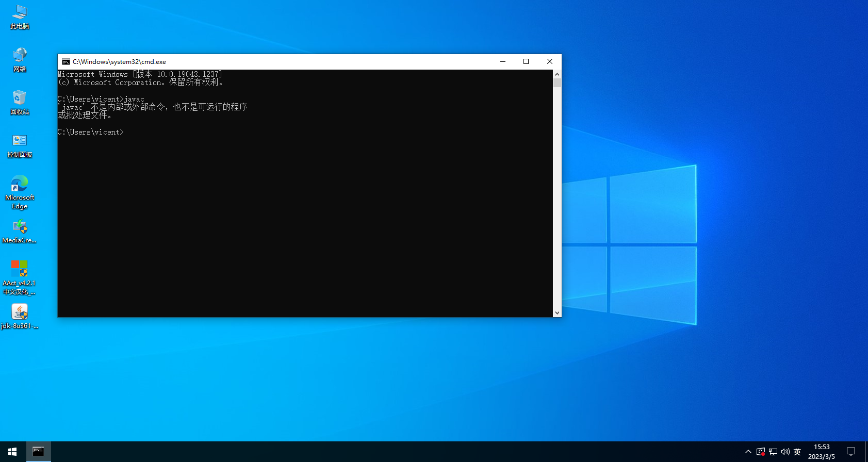Click cmd scrollbar up arrow
Viewport: 868px width, 462px height.
pos(557,74)
